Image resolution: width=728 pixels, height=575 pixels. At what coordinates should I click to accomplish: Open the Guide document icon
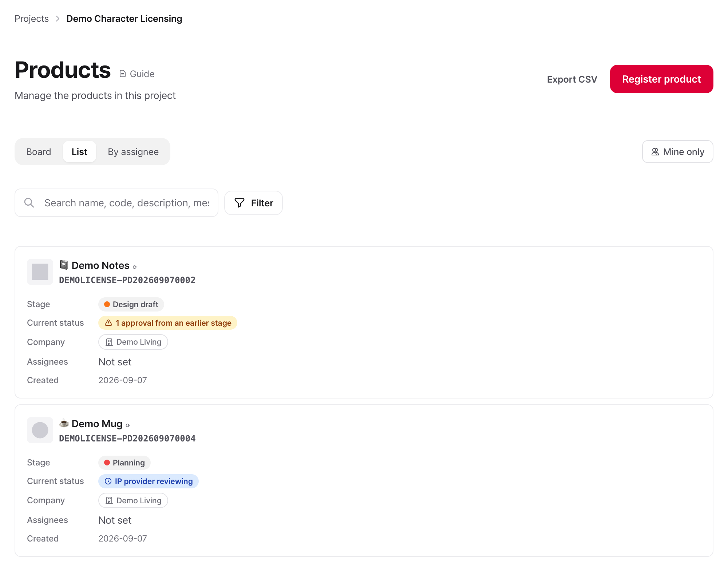pyautogui.click(x=123, y=74)
